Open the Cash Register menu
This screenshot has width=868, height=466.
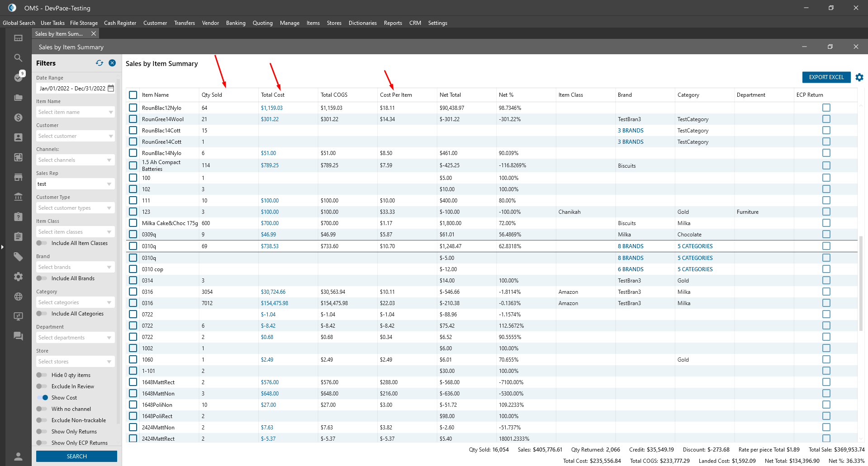(x=120, y=23)
